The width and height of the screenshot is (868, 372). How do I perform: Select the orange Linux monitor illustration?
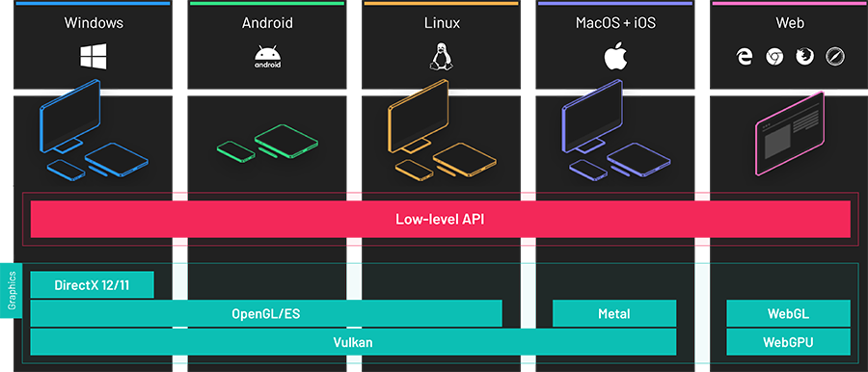point(419,117)
